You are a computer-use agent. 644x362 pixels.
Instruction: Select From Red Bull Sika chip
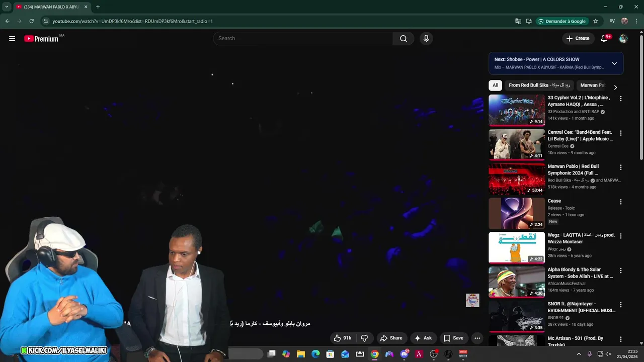click(x=539, y=85)
